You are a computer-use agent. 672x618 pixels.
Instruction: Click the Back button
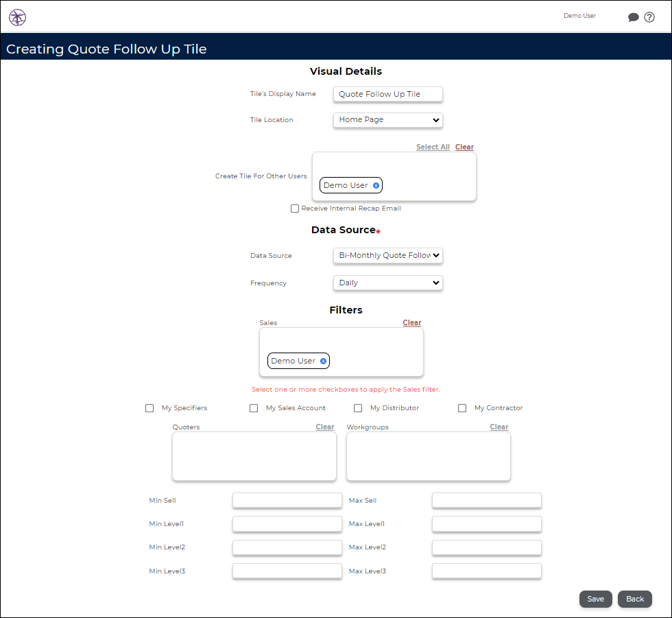(634, 599)
